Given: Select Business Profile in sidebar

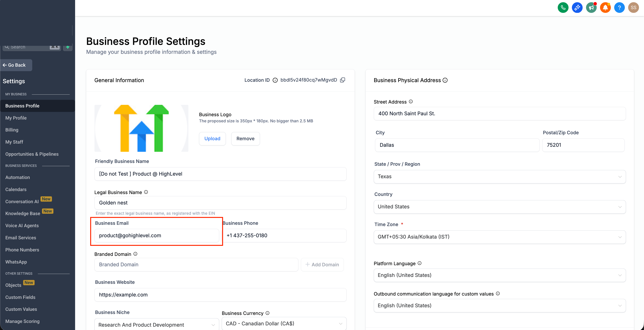Looking at the screenshot, I should [x=37, y=106].
